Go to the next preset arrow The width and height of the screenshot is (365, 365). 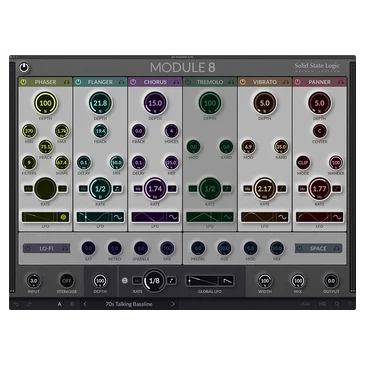coord(173,304)
